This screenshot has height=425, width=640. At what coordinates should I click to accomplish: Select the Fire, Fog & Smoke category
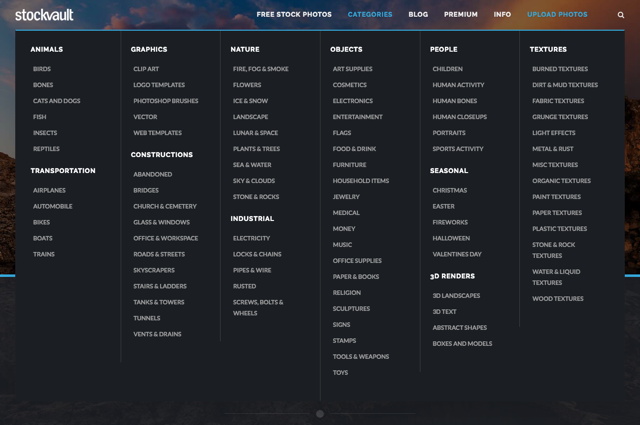261,69
